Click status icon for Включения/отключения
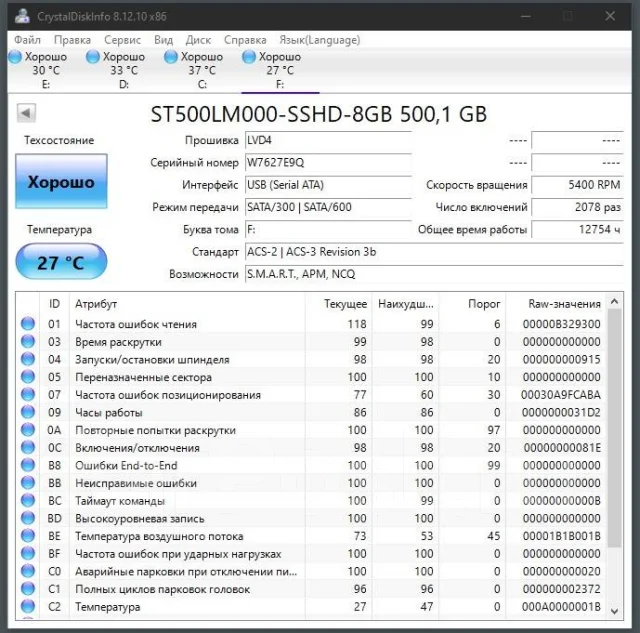Viewport: 640px width, 633px height. 28,447
